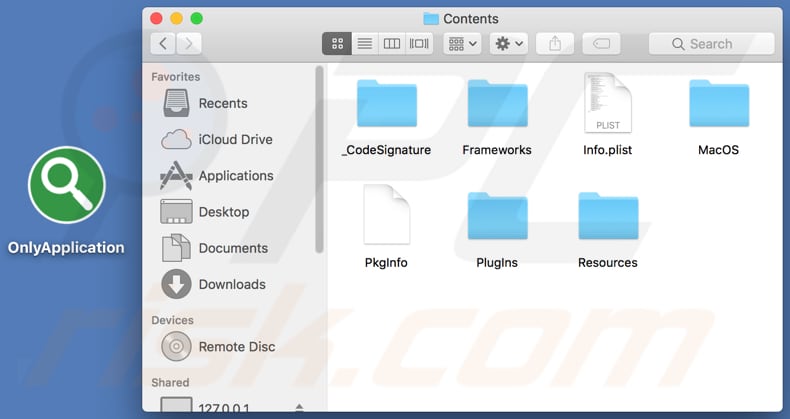
Task: Click the Shared section header
Action: click(x=170, y=383)
